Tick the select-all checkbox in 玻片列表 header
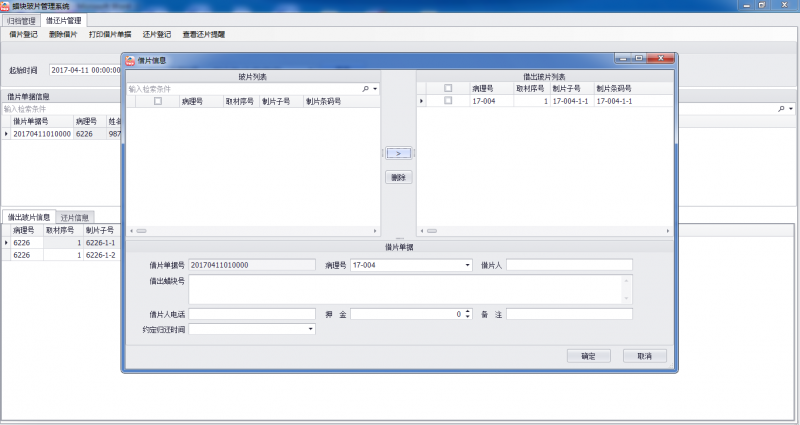800x425 pixels. [x=158, y=101]
